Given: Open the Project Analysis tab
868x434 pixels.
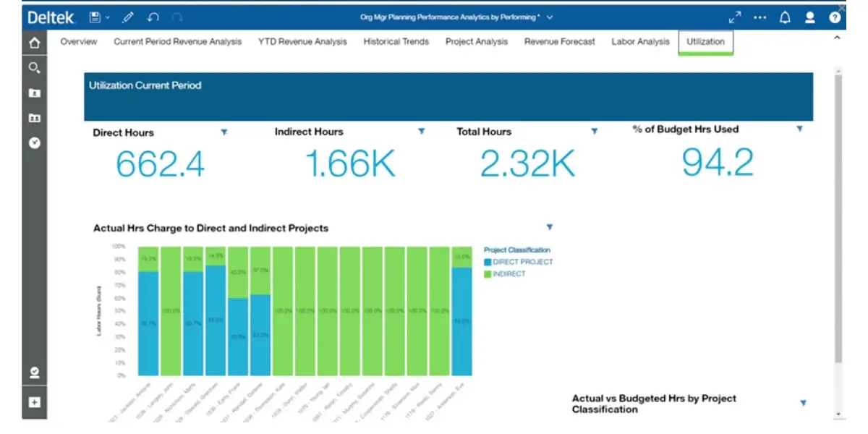Looking at the screenshot, I should (x=477, y=42).
